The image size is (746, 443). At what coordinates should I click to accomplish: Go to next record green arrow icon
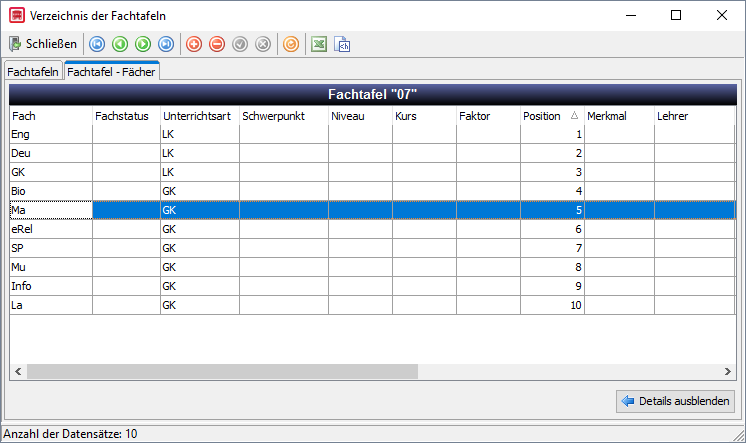tap(143, 44)
